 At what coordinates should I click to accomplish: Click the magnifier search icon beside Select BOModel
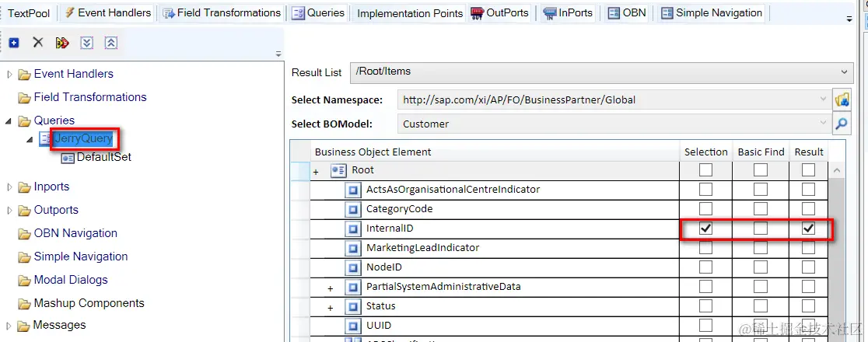pyautogui.click(x=842, y=124)
